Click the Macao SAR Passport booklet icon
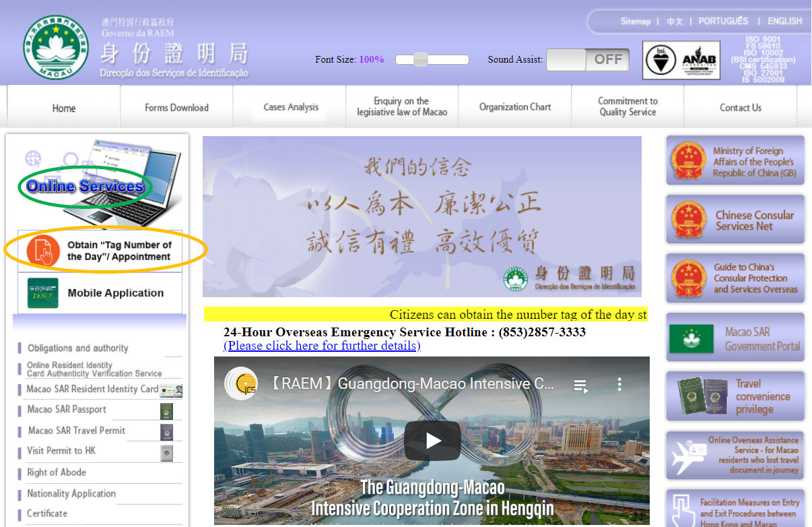812x527 pixels. pos(166,410)
